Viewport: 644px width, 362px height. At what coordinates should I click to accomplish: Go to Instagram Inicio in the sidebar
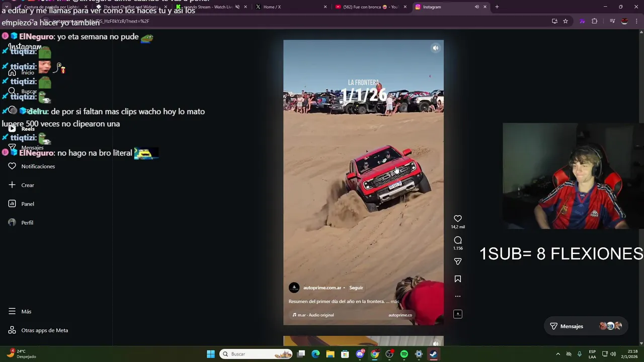pos(22,72)
